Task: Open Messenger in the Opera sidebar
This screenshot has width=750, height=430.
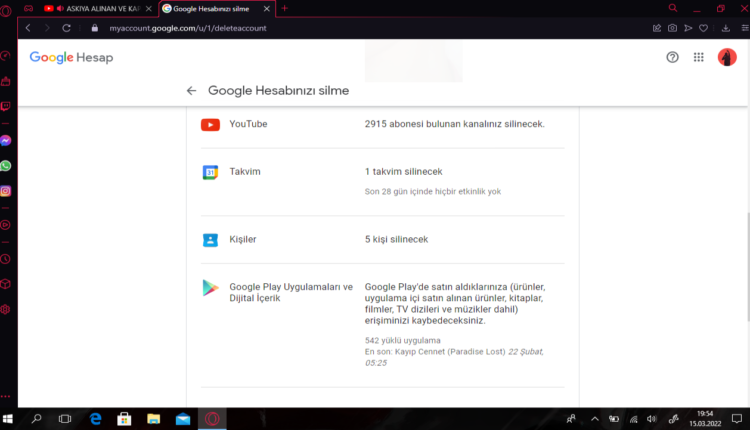Action: click(x=6, y=141)
